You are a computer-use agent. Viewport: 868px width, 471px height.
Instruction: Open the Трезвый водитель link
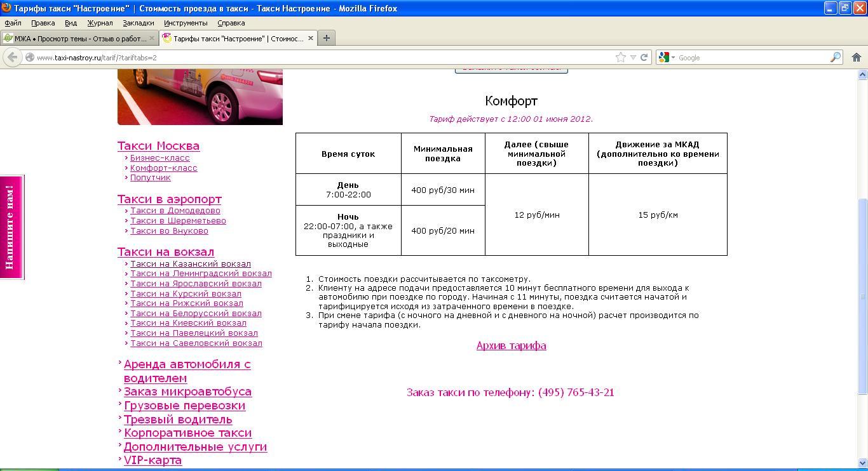(x=178, y=420)
